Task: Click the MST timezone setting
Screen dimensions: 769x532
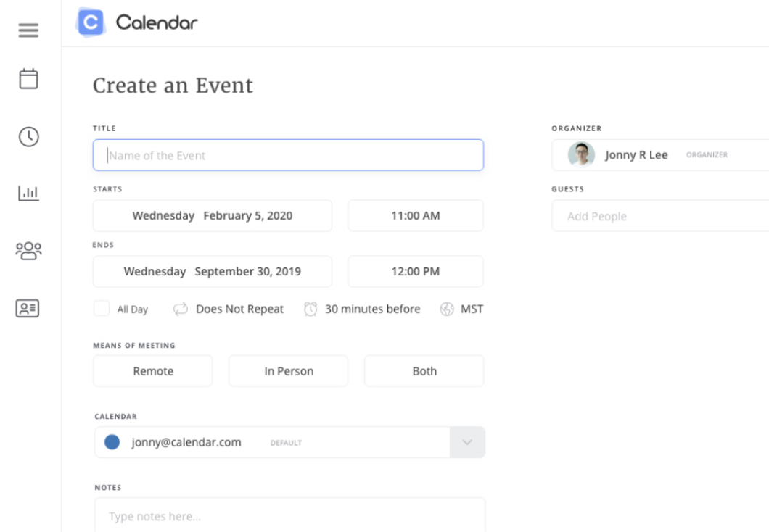Action: click(472, 309)
